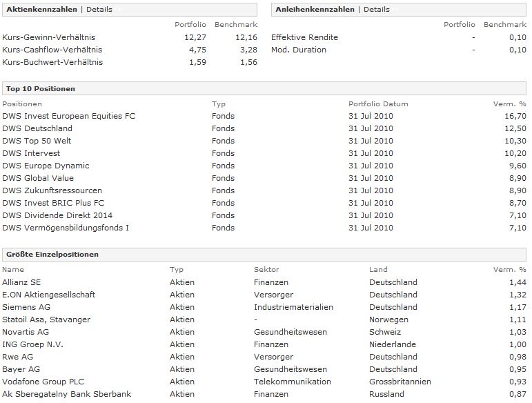Click Ak Sberegatelny Bank Sberbank holding
Screen dimensions: 532x403
[x=66, y=394]
